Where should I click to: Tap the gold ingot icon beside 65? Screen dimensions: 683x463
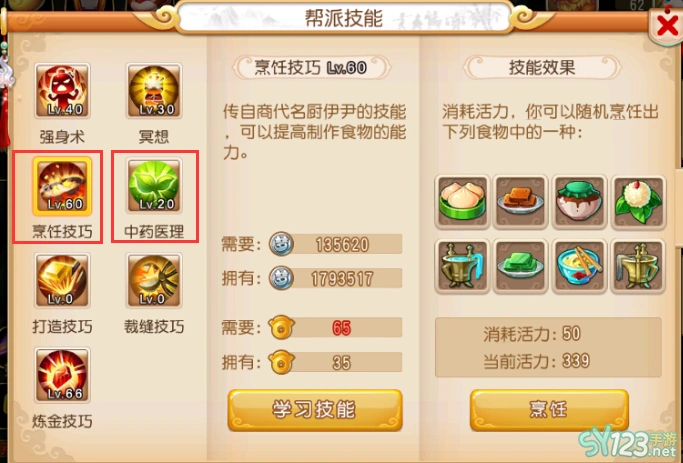coord(281,328)
